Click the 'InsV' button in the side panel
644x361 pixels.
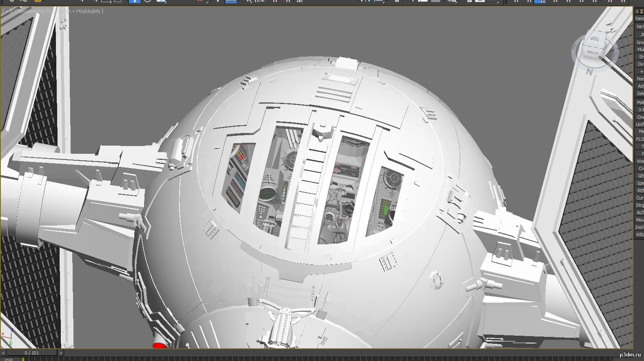point(640,227)
